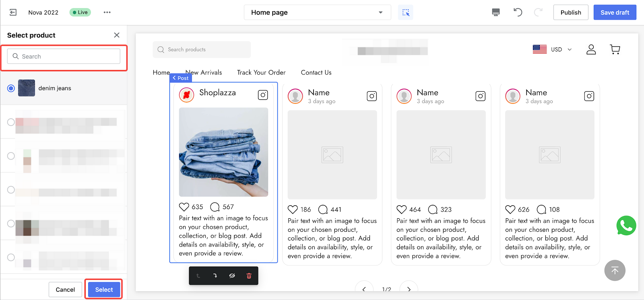The width and height of the screenshot is (644, 300).
Task: Switch to desktop preview device icon
Action: pyautogui.click(x=496, y=12)
